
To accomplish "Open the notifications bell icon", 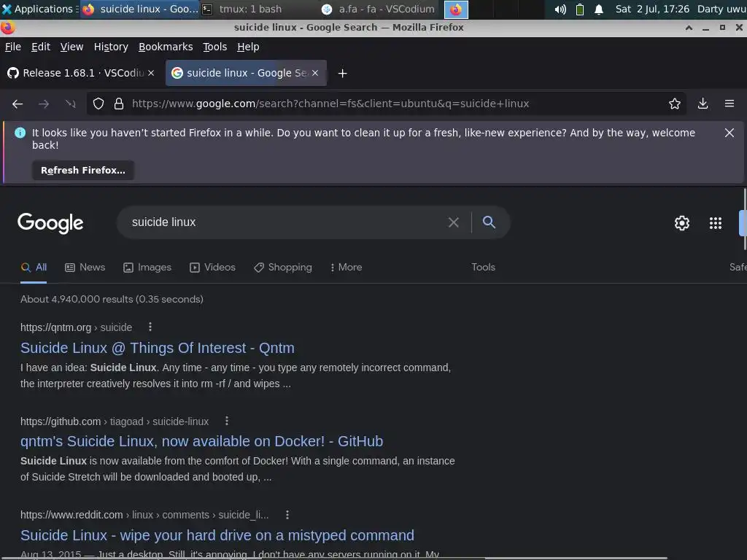I will [599, 9].
